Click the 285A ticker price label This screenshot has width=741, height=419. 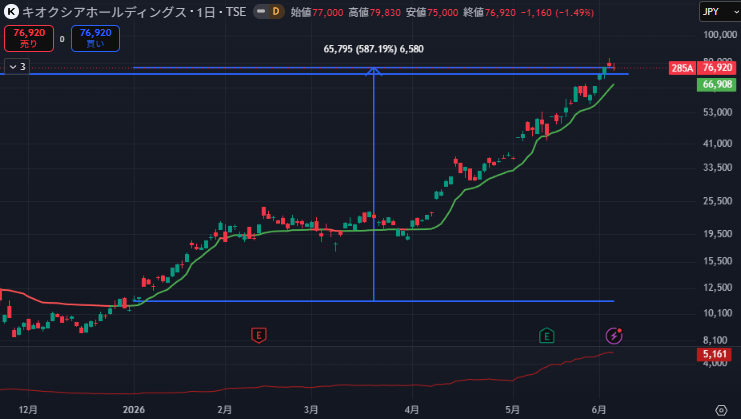(682, 68)
